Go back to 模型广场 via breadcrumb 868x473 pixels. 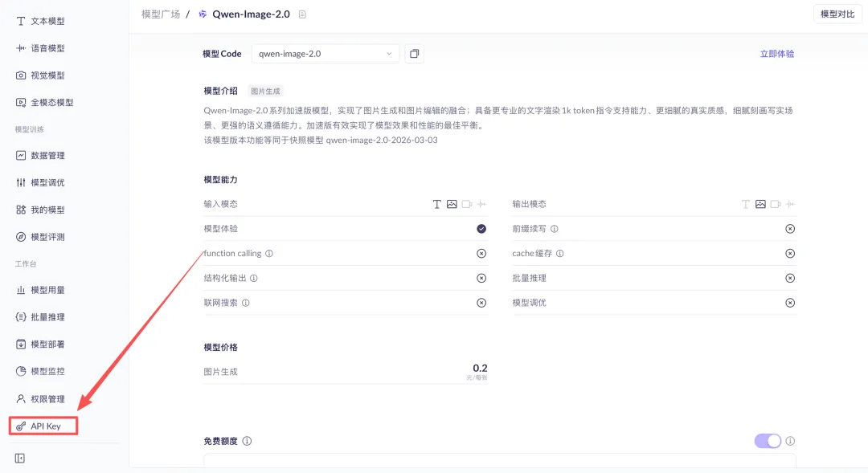pos(161,14)
